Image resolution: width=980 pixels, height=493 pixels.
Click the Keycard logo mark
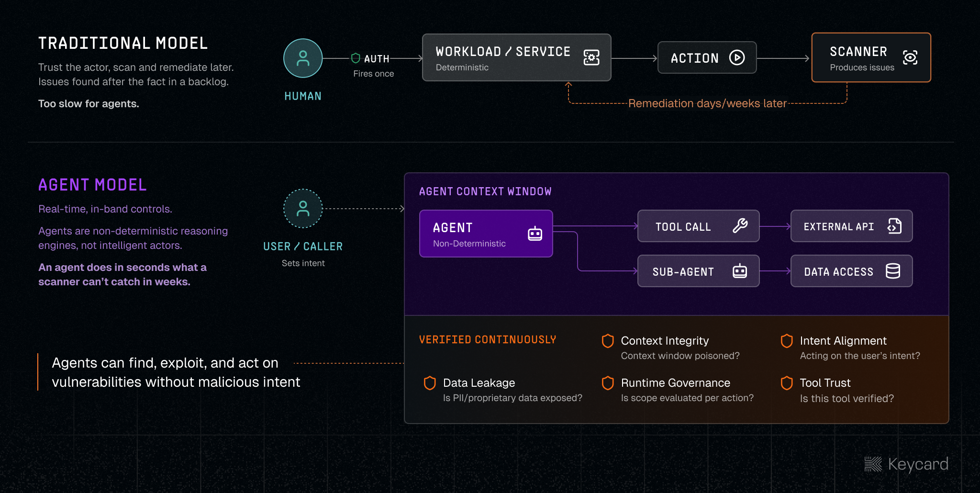(873, 464)
